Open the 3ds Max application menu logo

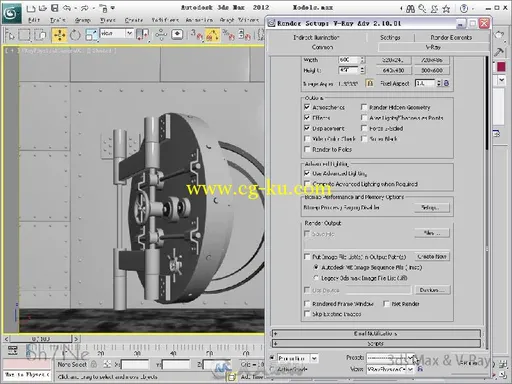pyautogui.click(x=11, y=13)
